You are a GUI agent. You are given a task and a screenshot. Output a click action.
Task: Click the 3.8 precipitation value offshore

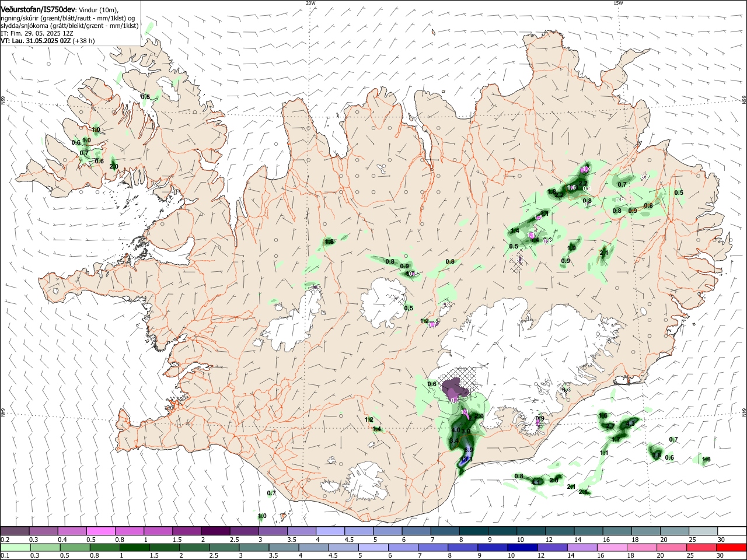point(656,455)
